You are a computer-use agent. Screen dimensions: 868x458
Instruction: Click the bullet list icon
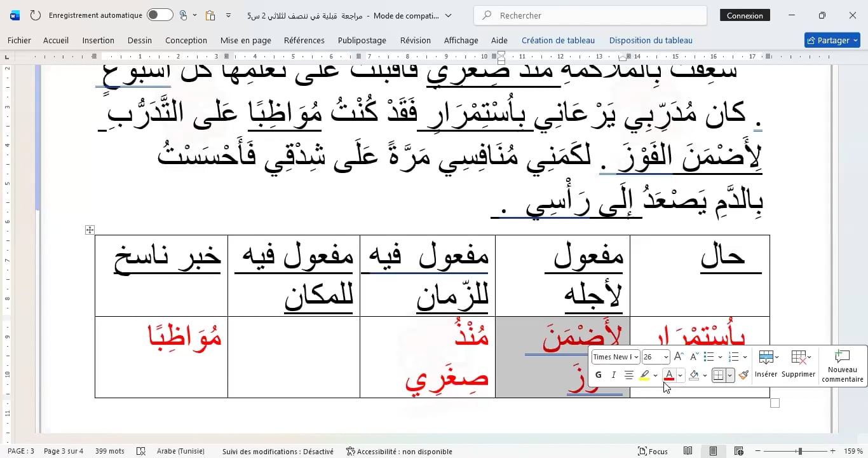709,357
